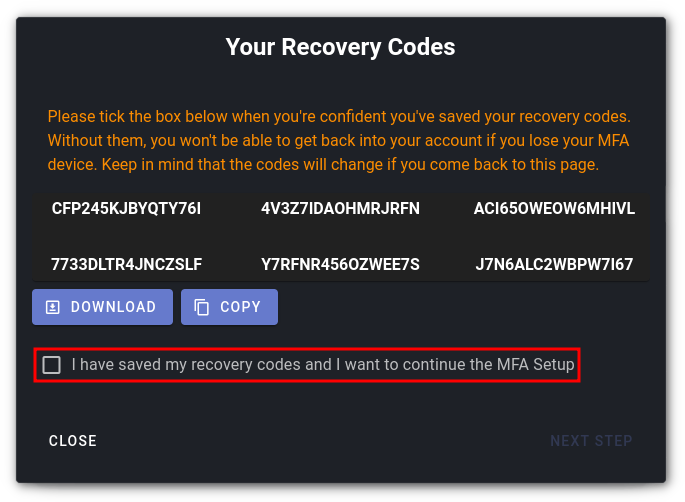The width and height of the screenshot is (685, 502).
Task: Proceed with the NEXT STEP button
Action: (591, 441)
